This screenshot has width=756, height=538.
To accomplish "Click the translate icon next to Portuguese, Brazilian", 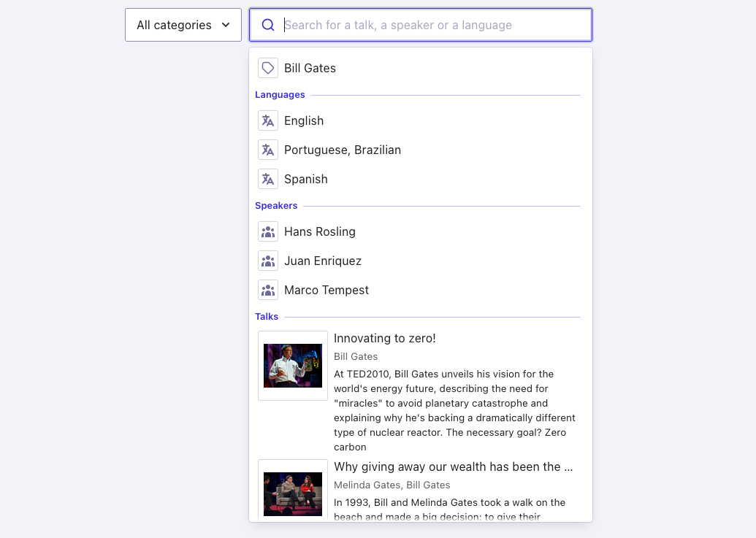I will tap(268, 150).
